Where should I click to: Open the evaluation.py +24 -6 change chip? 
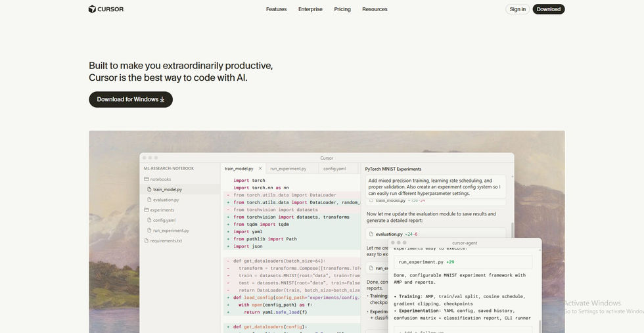click(436, 234)
